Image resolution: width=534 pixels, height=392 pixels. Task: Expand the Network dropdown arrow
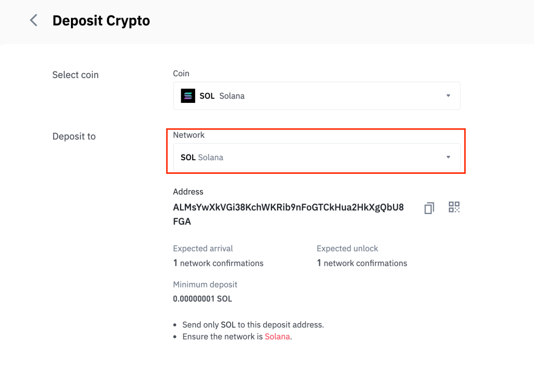point(448,157)
